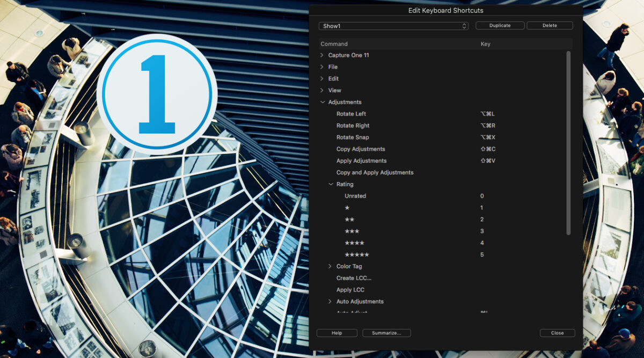Expand the Edit shortcuts section
The height and width of the screenshot is (358, 644).
coord(322,78)
